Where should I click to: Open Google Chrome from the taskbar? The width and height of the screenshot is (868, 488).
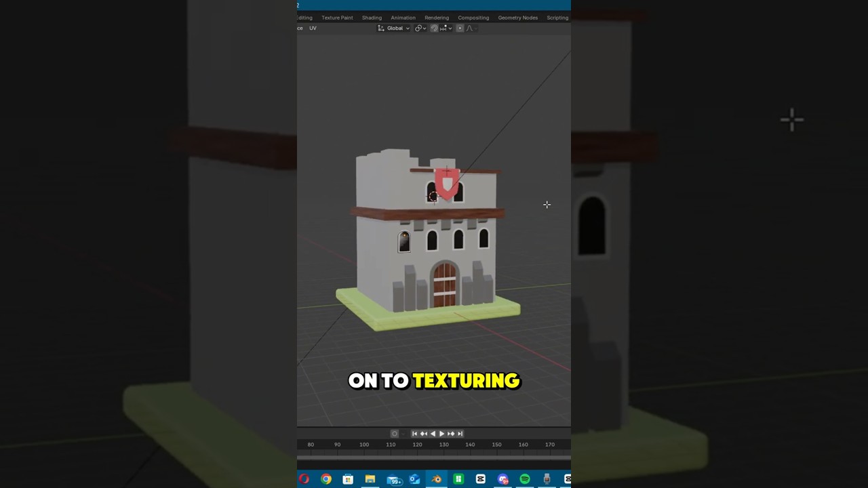click(x=326, y=479)
